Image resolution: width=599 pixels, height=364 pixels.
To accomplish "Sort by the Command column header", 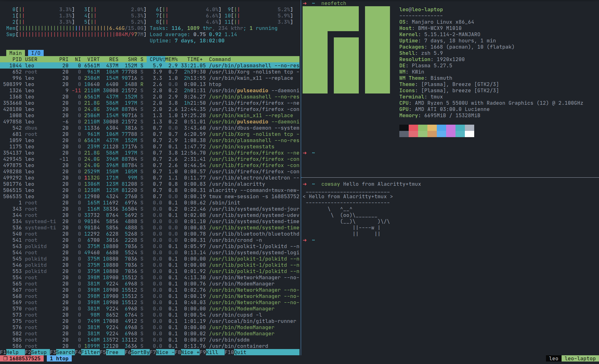I will 220,59.
